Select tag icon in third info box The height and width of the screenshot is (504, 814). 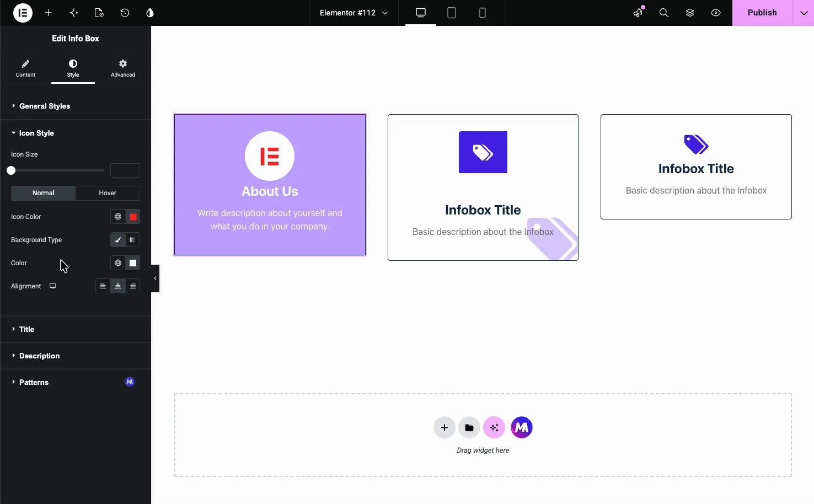tap(696, 144)
